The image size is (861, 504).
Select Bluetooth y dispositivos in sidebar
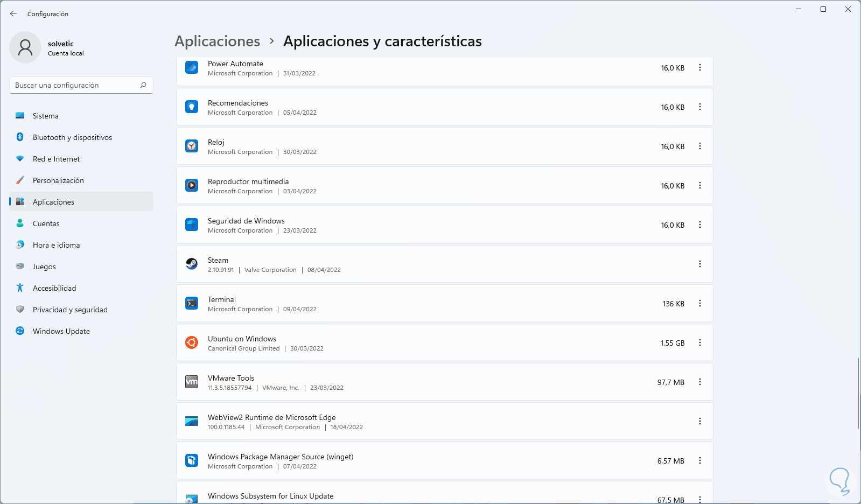[x=72, y=137]
